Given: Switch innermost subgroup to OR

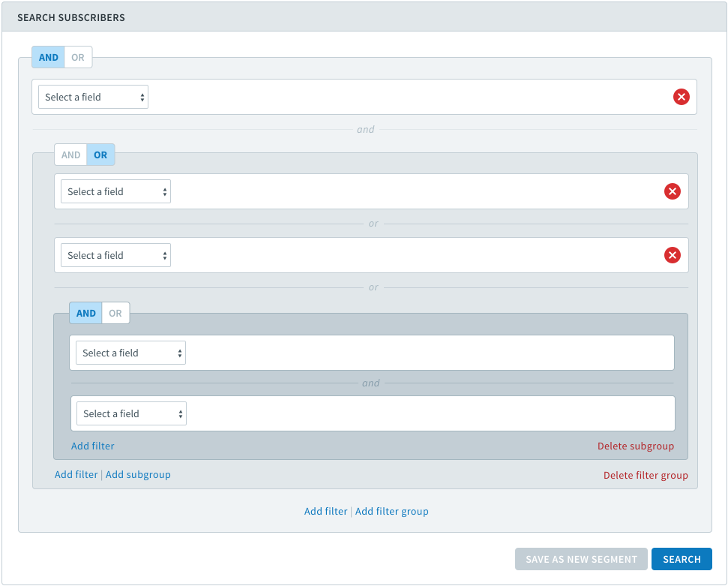Looking at the screenshot, I should point(115,313).
